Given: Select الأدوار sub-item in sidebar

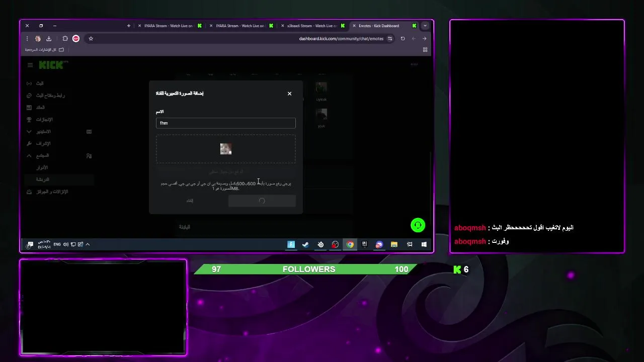Looking at the screenshot, I should 42,167.
